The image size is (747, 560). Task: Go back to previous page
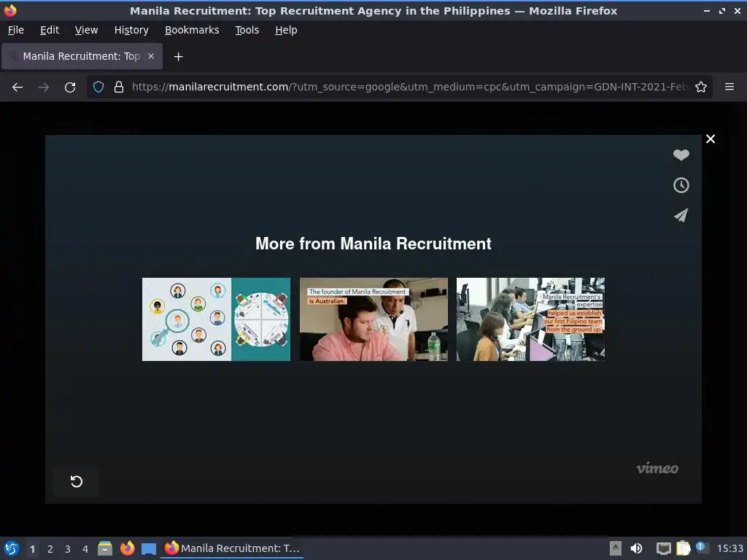pos(18,87)
